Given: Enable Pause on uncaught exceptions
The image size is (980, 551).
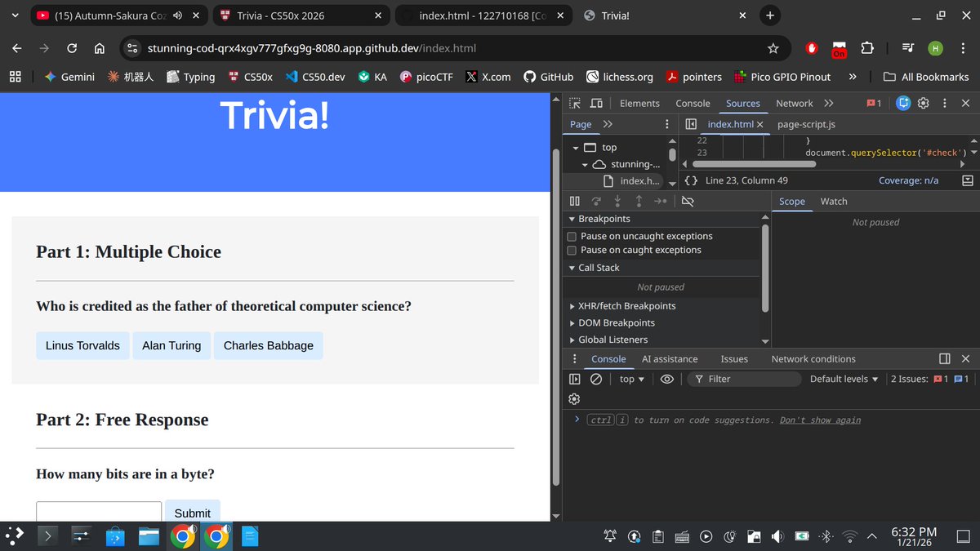Looking at the screenshot, I should click(572, 236).
